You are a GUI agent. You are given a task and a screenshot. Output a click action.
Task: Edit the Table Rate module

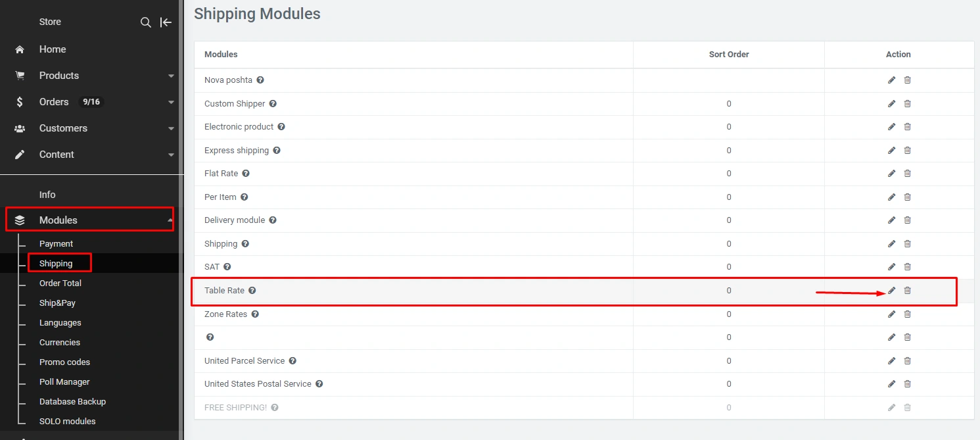[892, 291]
